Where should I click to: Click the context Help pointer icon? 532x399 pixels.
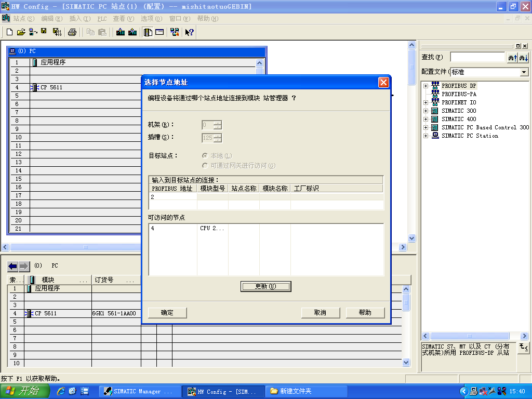[189, 32]
